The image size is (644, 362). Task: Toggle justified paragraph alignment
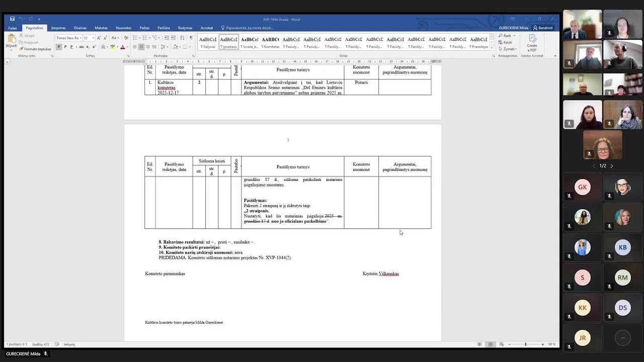[154, 47]
